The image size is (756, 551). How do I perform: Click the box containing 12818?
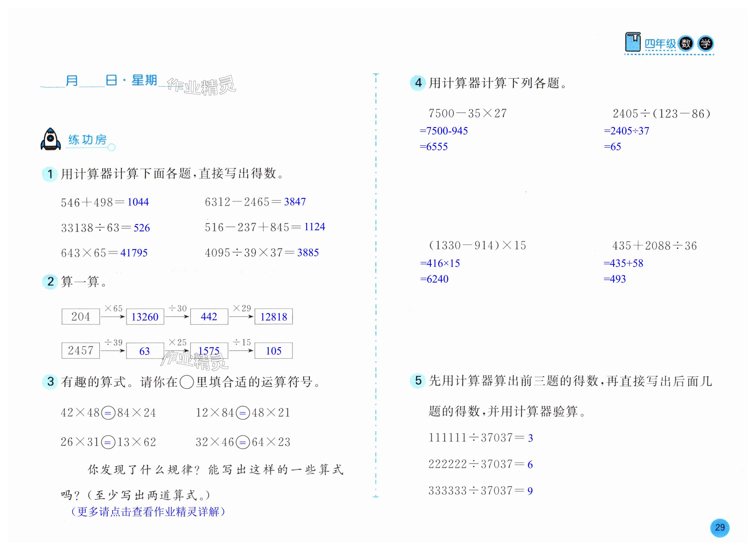(x=273, y=317)
